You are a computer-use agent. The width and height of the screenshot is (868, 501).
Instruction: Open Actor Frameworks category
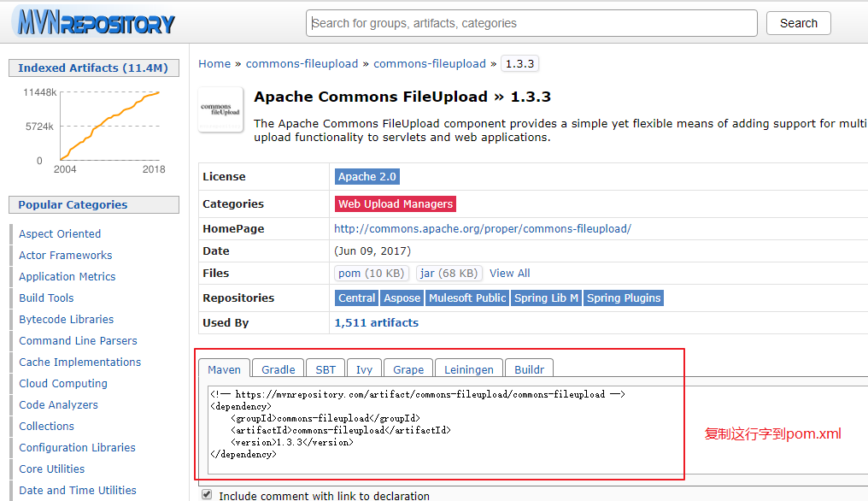tap(65, 255)
